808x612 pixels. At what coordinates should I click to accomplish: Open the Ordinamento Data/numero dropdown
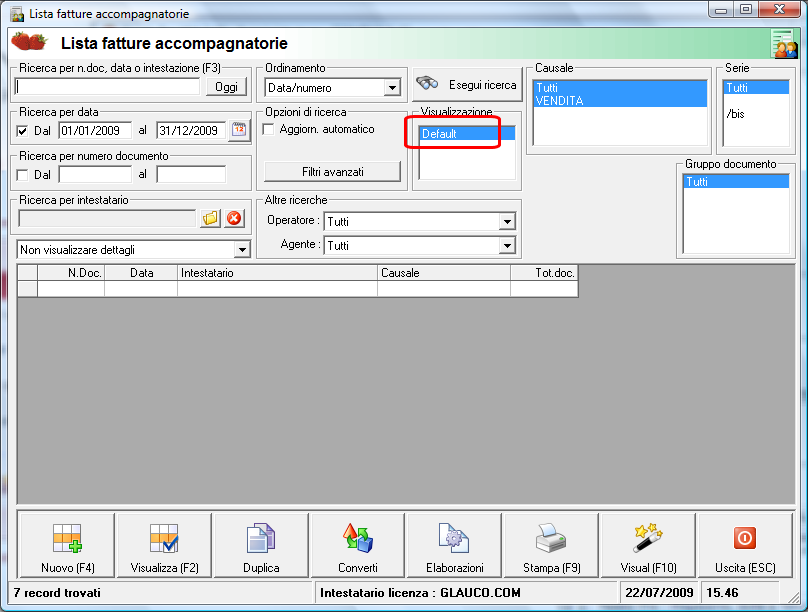pyautogui.click(x=392, y=88)
